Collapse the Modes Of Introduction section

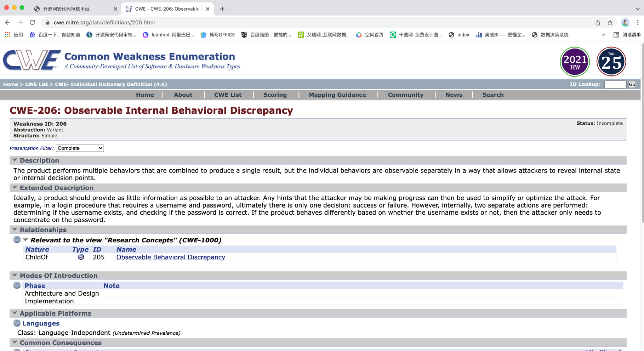[15, 275]
